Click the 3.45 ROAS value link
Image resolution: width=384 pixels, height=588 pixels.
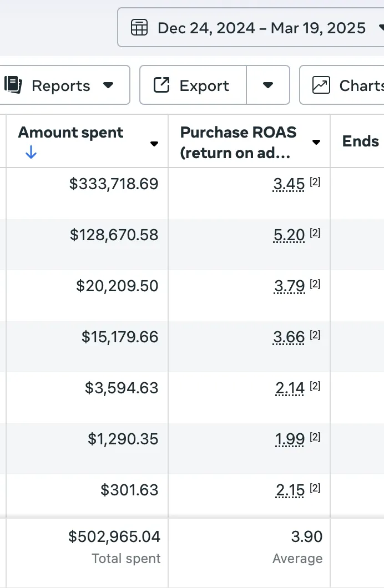[x=289, y=184]
